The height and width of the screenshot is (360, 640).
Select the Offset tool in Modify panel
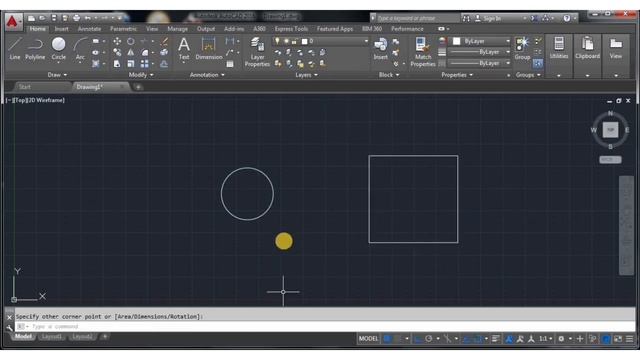click(x=164, y=64)
